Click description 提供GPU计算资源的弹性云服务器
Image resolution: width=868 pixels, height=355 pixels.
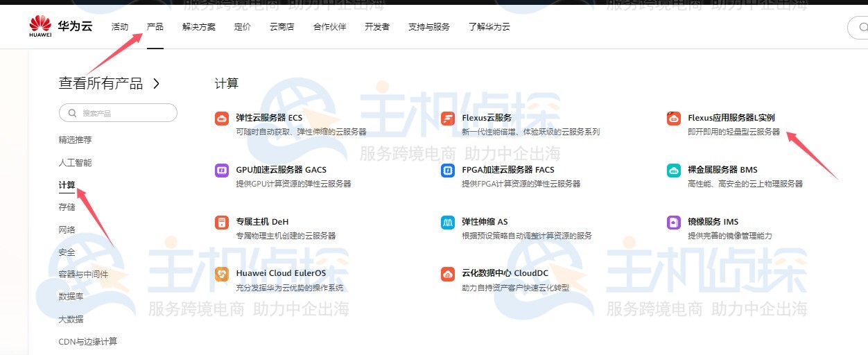click(293, 184)
